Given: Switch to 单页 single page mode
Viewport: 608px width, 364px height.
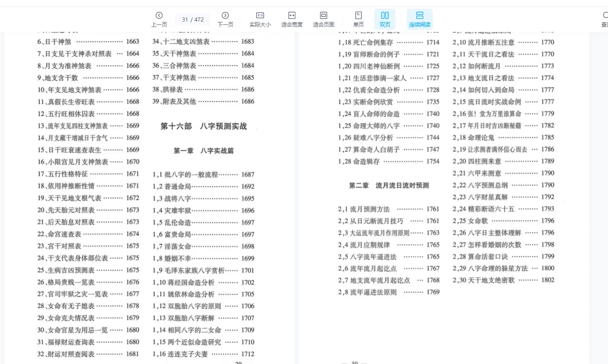Looking at the screenshot, I should [x=358, y=19].
